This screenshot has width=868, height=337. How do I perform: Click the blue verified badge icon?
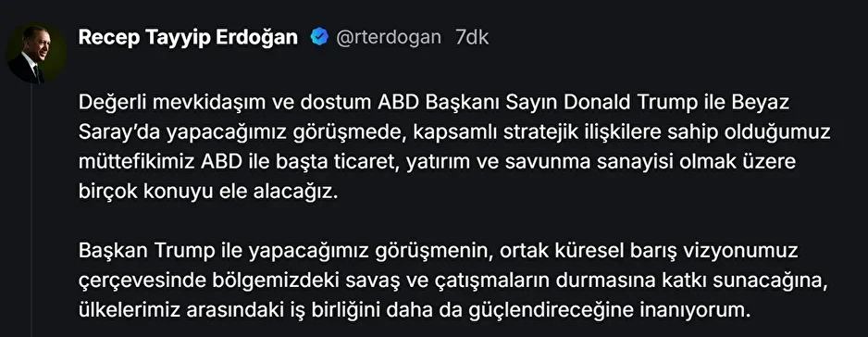319,37
